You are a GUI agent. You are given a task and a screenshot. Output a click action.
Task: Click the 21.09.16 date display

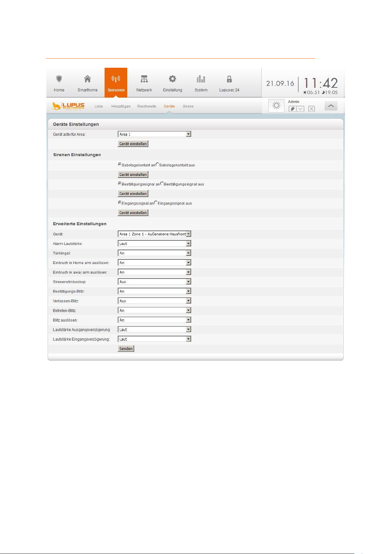280,84
